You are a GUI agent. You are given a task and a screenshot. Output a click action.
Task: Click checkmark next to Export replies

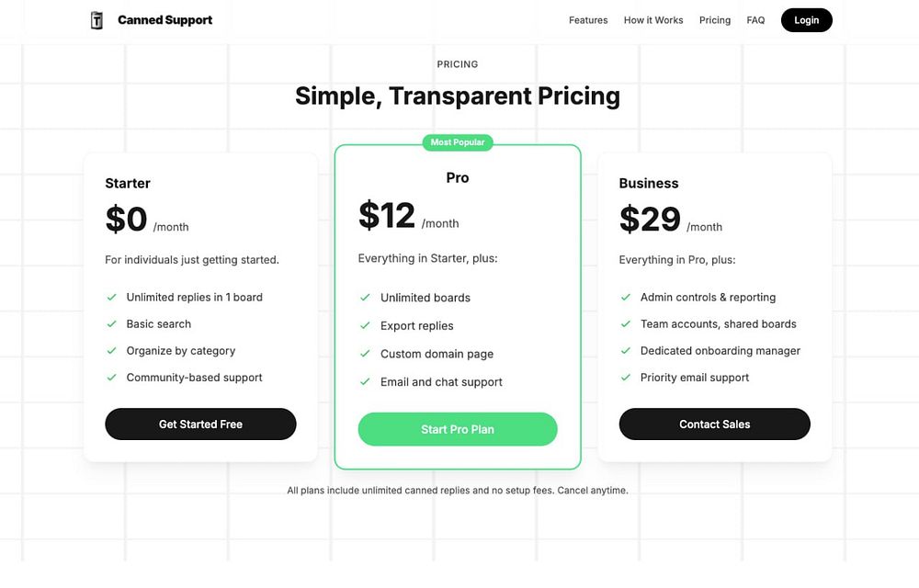coord(365,325)
